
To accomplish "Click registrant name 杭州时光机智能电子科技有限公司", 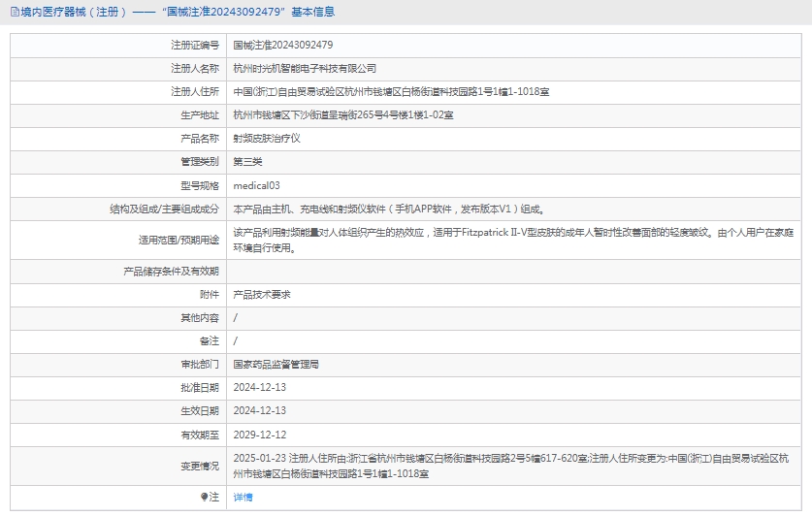I will [x=305, y=68].
